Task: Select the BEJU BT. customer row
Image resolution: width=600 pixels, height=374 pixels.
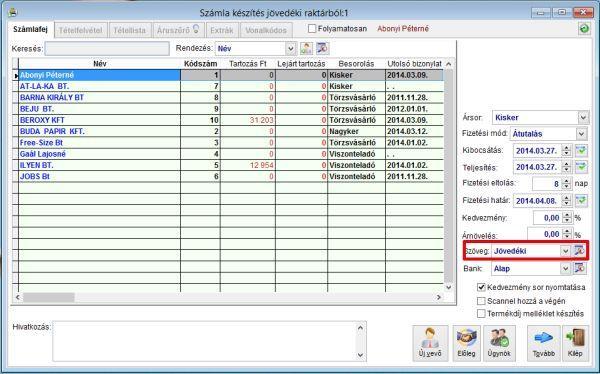Action: pos(231,109)
